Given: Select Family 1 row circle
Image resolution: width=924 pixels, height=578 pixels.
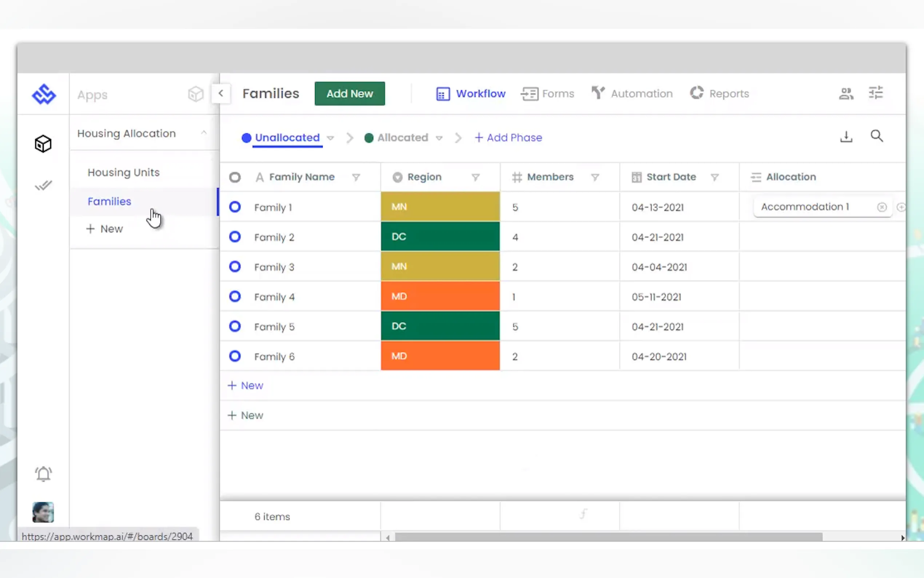Looking at the screenshot, I should tap(235, 207).
